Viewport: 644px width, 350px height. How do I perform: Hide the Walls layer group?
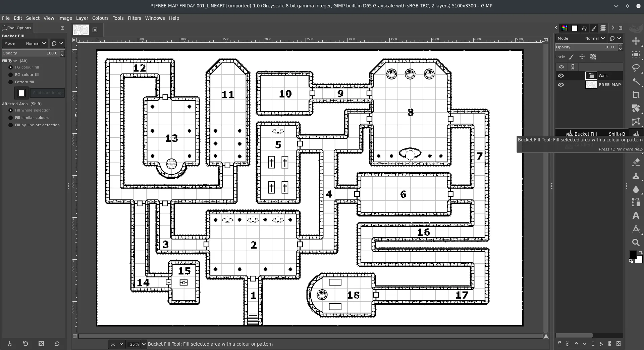pyautogui.click(x=561, y=76)
